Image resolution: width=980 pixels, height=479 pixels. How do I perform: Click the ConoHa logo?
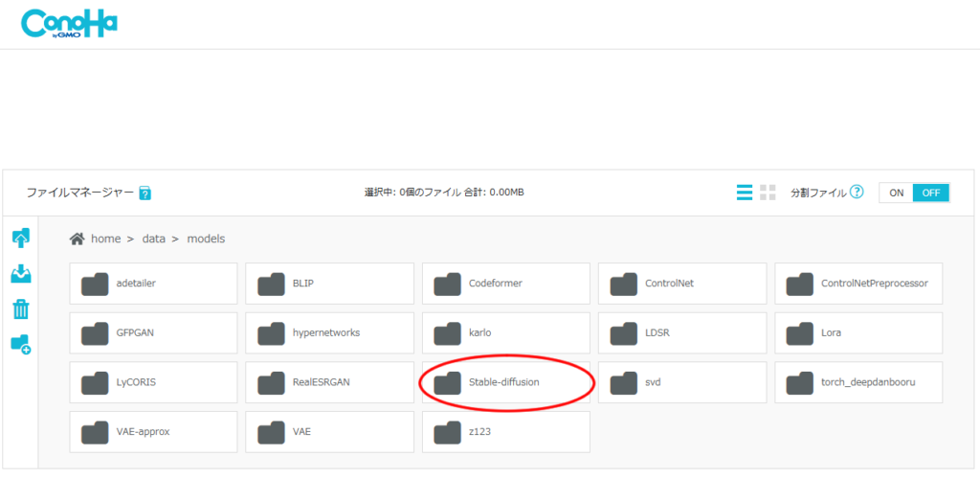69,24
